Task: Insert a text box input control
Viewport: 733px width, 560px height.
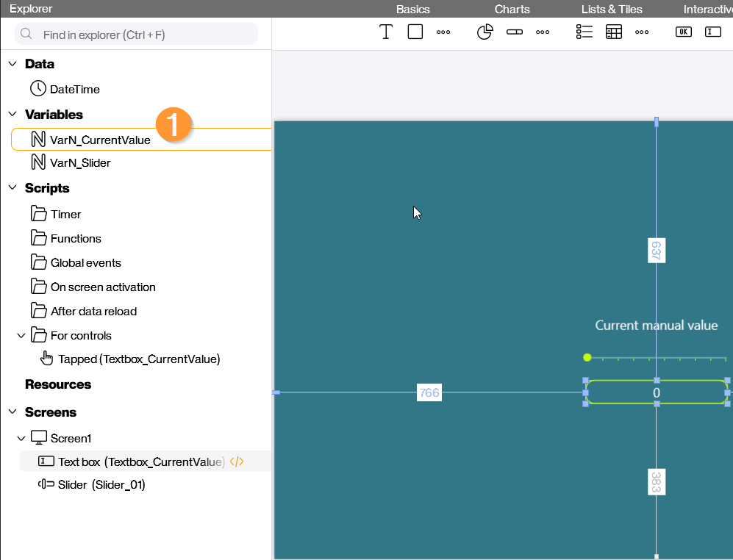Action: [x=713, y=32]
